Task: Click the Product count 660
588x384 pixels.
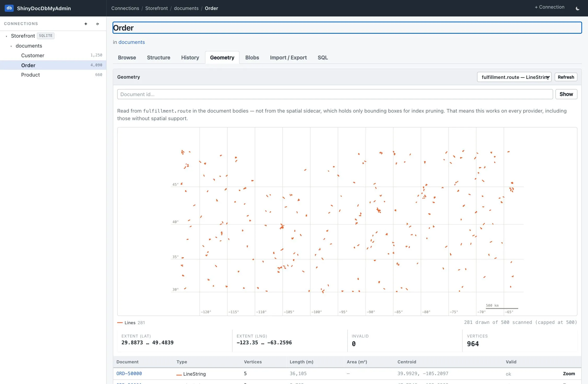Action: pos(99,75)
